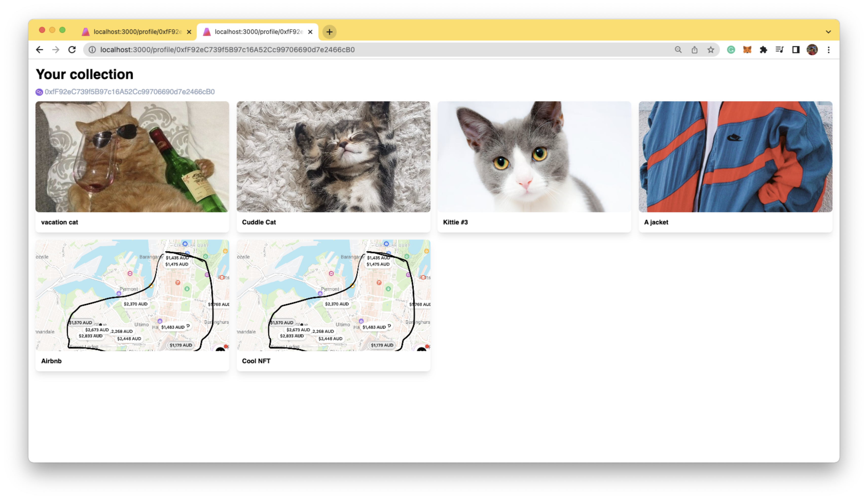The height and width of the screenshot is (500, 868).
Task: Open Chrome three-dot menu
Action: pyautogui.click(x=828, y=50)
